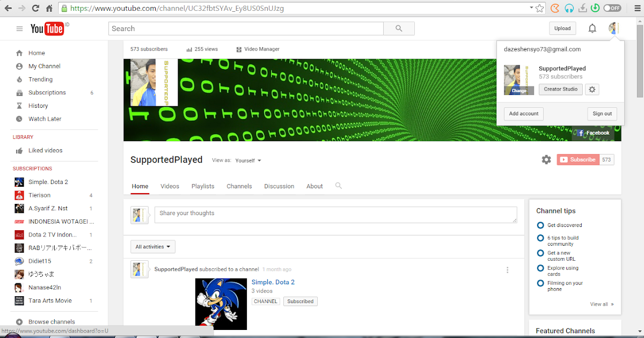
Task: Click the 255 views stat
Action: [202, 49]
